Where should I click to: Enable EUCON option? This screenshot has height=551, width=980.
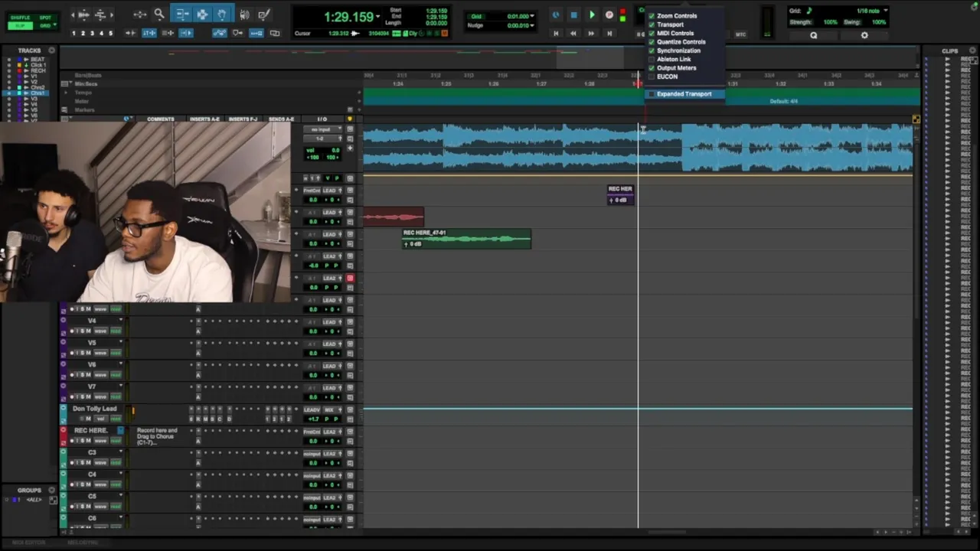[x=667, y=77]
